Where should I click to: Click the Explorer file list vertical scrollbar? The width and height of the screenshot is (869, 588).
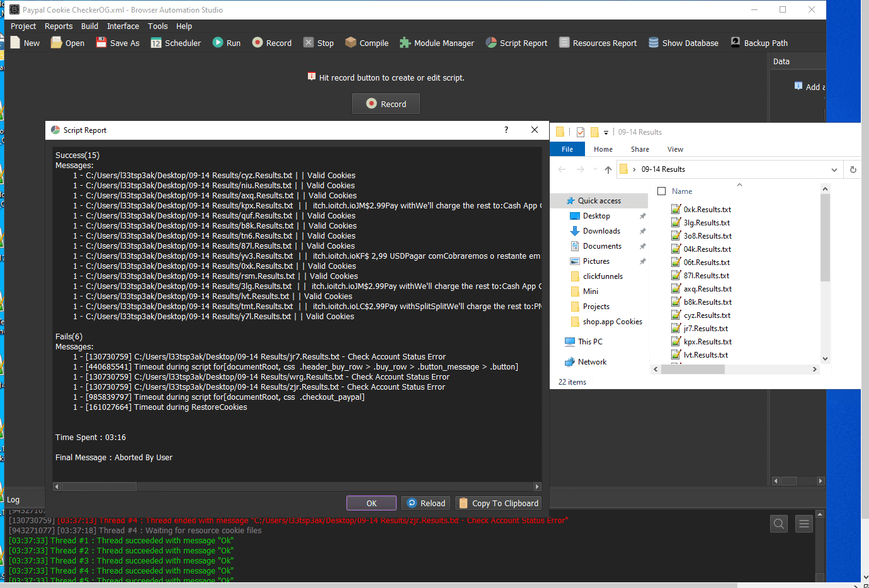pos(825,238)
